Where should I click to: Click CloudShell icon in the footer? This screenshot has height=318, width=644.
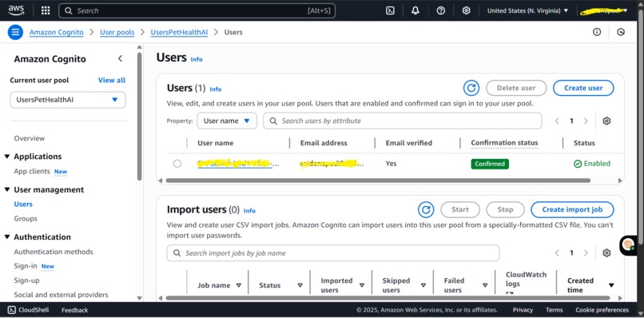click(12, 310)
